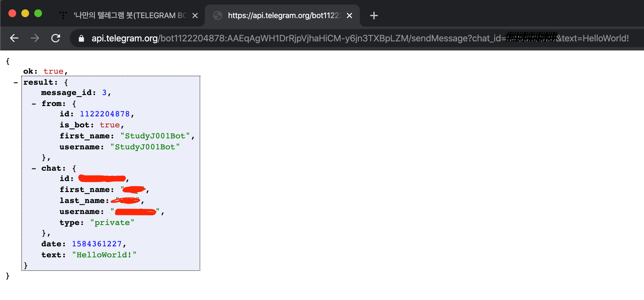Click the result key label

40,82
